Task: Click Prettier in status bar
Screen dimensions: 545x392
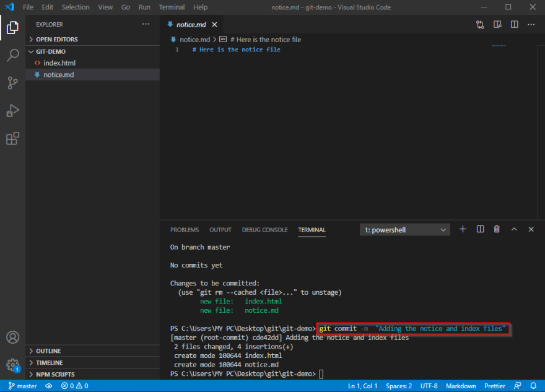Action: [495, 386]
